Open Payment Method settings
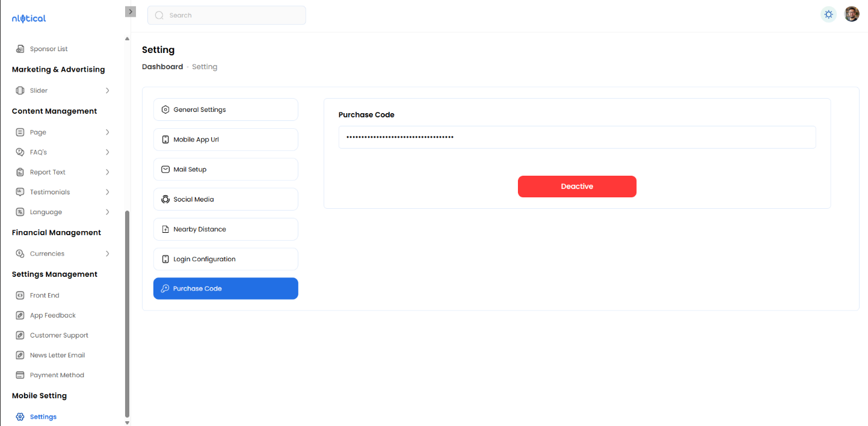 [x=57, y=375]
